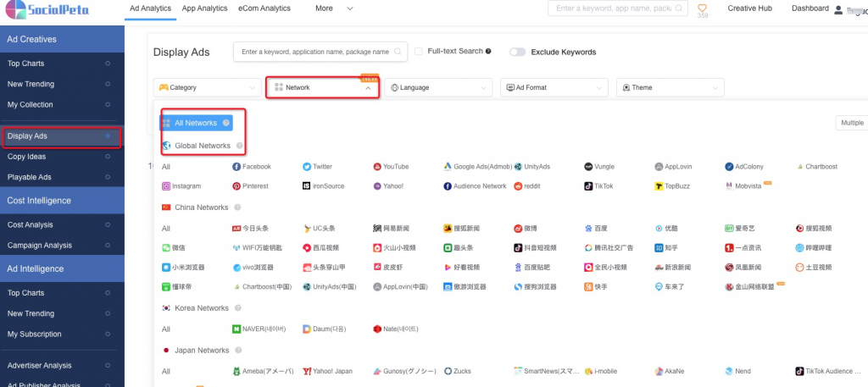The width and height of the screenshot is (868, 387).
Task: Expand the Ad Format dropdown
Action: (554, 87)
